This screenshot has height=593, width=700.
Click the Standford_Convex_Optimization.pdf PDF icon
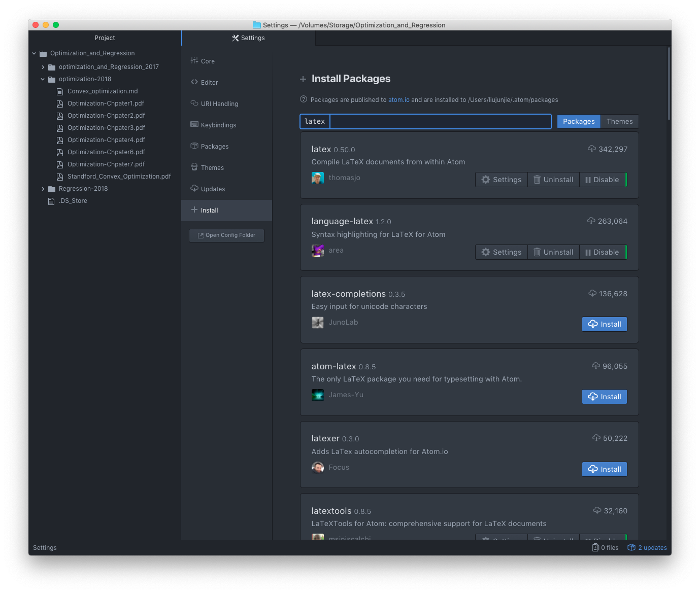(x=60, y=177)
